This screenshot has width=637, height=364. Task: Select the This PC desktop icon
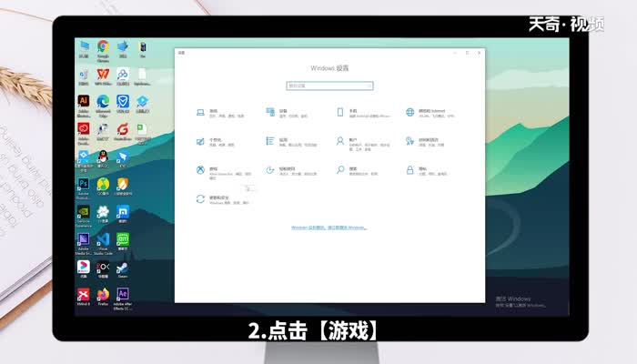coord(84,49)
